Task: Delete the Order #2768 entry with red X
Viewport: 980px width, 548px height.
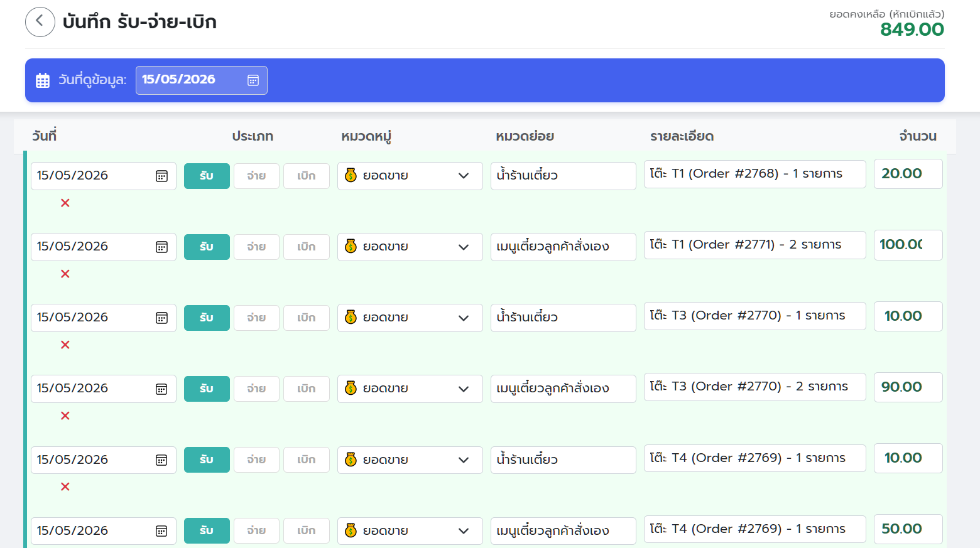Action: [65, 203]
